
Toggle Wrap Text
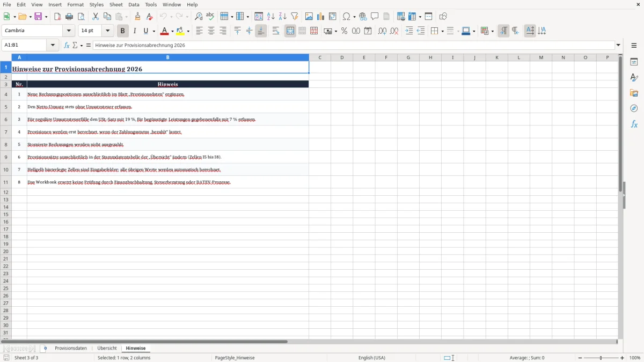(276, 31)
